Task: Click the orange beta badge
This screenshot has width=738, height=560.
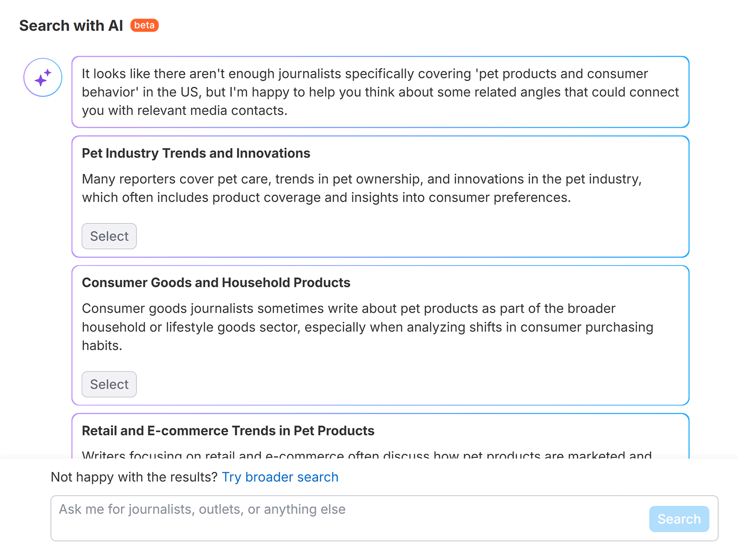Action: pos(144,25)
